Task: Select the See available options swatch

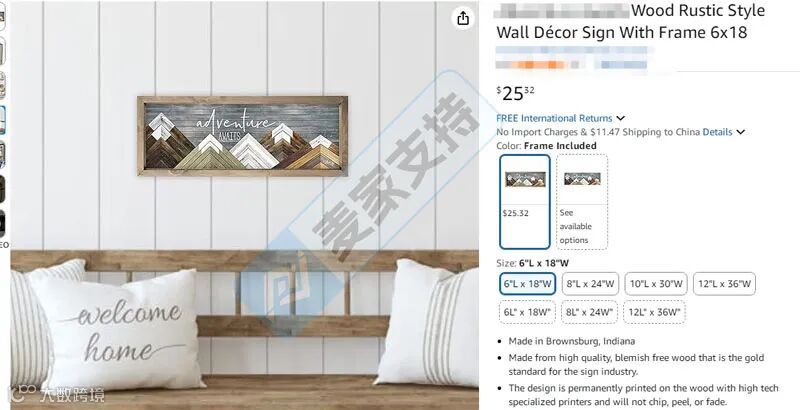Action: [582, 201]
